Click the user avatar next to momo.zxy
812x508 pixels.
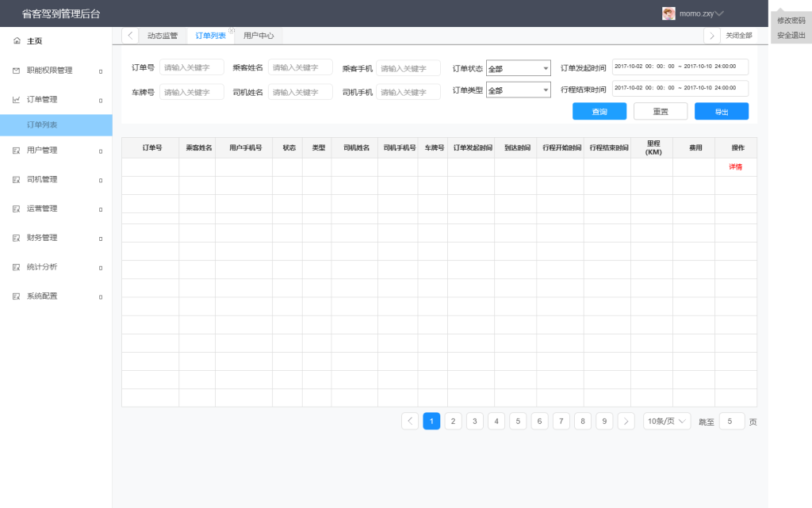668,13
